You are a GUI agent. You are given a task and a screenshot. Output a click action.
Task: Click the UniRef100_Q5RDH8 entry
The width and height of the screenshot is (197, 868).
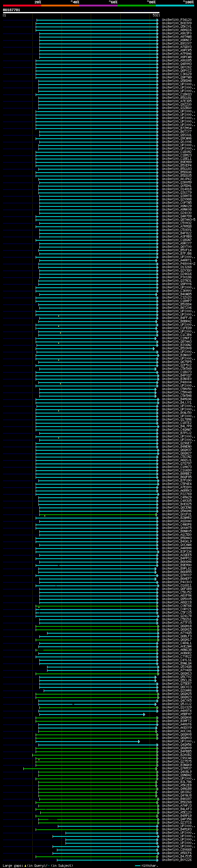[x=177, y=81]
